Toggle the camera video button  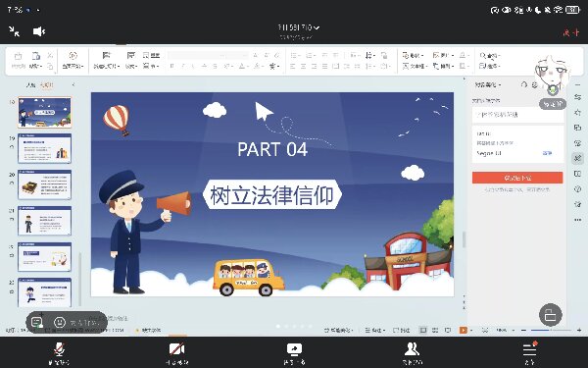(176, 353)
